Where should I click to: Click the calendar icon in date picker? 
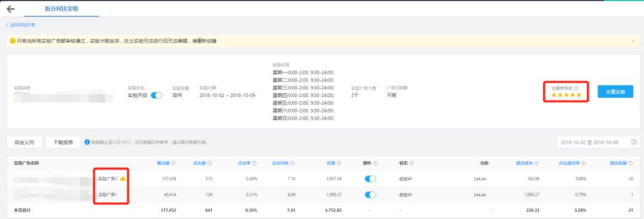click(x=634, y=142)
